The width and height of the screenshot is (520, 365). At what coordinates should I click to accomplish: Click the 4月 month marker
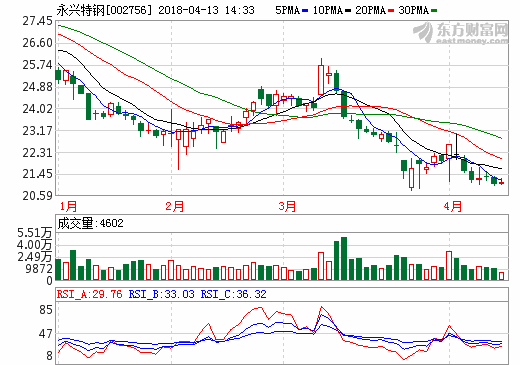pyautogui.click(x=452, y=206)
